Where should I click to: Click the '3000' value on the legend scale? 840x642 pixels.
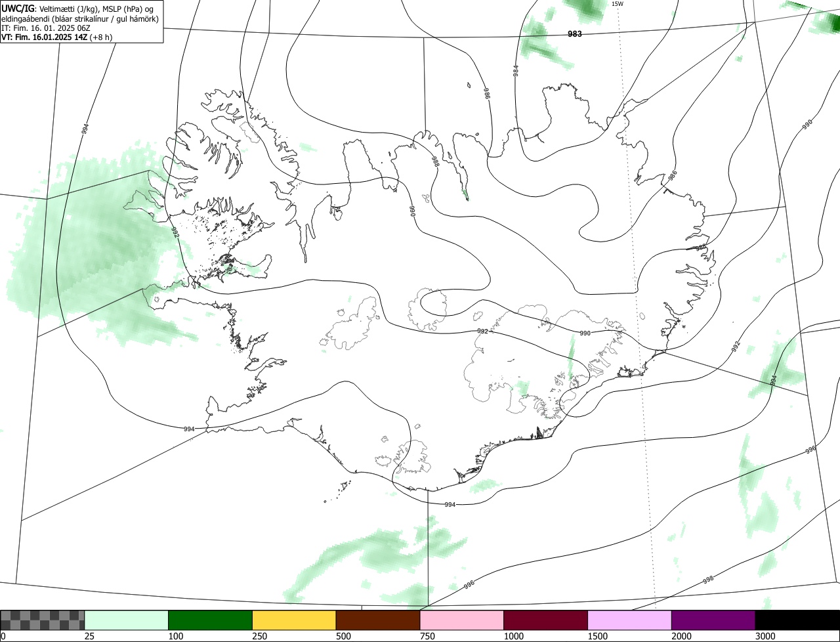tap(765, 637)
